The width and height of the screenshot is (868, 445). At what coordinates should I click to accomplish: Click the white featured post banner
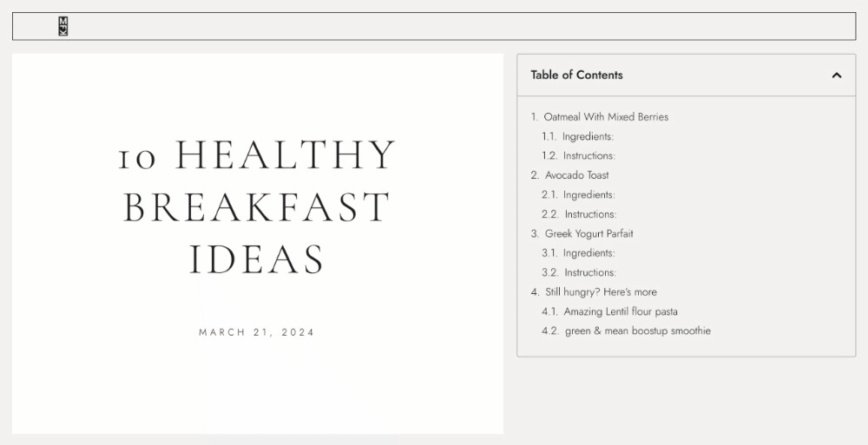pos(258,244)
